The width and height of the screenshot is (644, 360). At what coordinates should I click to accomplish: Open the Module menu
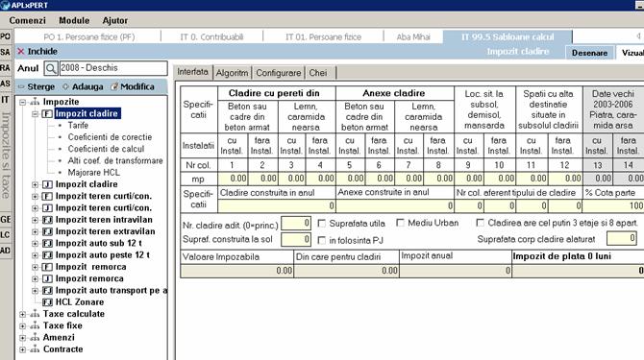(74, 20)
